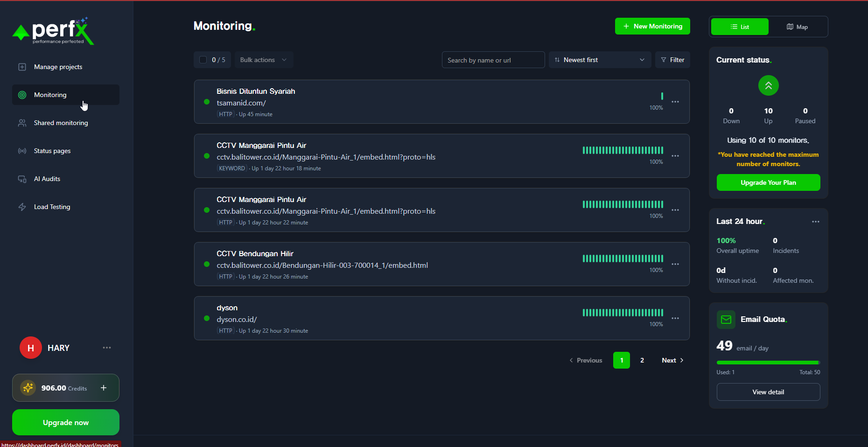
Task: Click the New Monitoring button
Action: (652, 26)
